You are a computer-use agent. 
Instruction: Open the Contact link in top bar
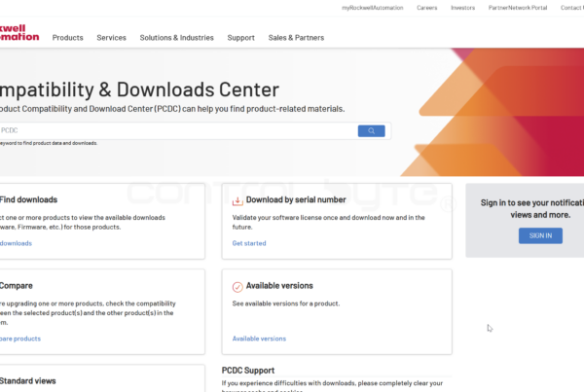tap(572, 8)
